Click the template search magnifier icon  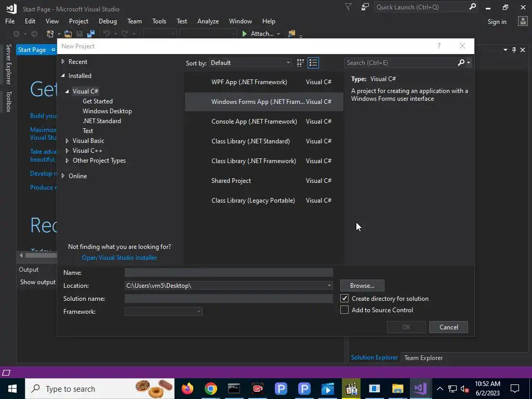tap(461, 62)
